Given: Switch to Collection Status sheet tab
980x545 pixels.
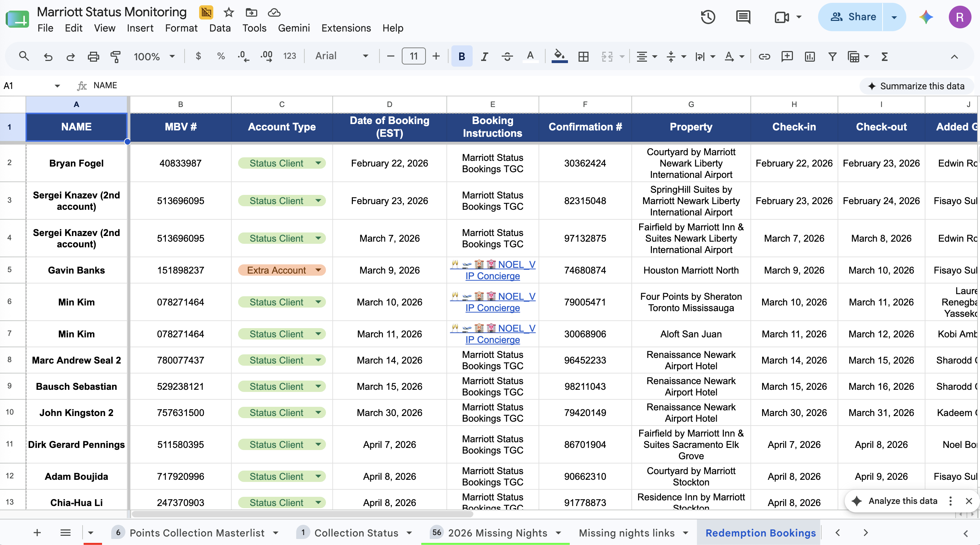Looking at the screenshot, I should (x=356, y=533).
